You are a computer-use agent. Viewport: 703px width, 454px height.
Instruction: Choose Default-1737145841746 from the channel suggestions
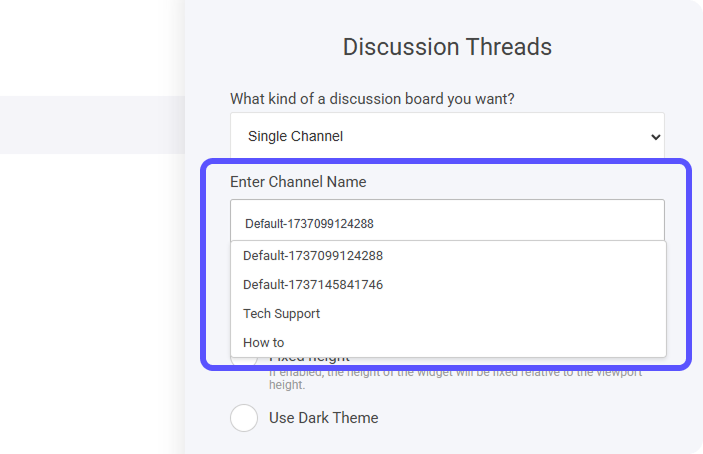pyautogui.click(x=313, y=285)
